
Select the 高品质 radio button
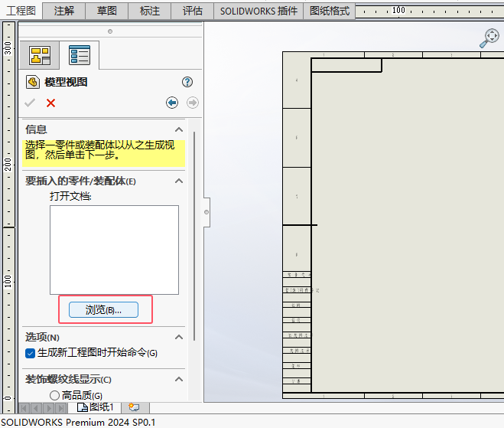click(54, 395)
